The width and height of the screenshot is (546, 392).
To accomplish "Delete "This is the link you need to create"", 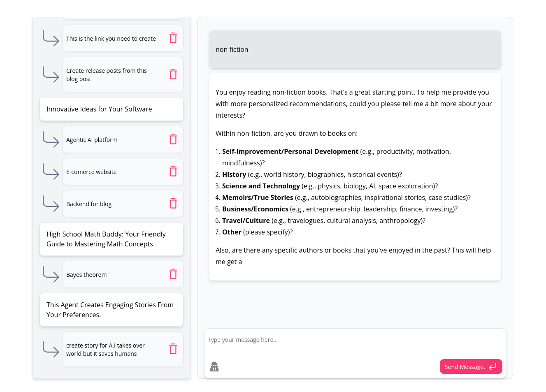I will (x=173, y=38).
